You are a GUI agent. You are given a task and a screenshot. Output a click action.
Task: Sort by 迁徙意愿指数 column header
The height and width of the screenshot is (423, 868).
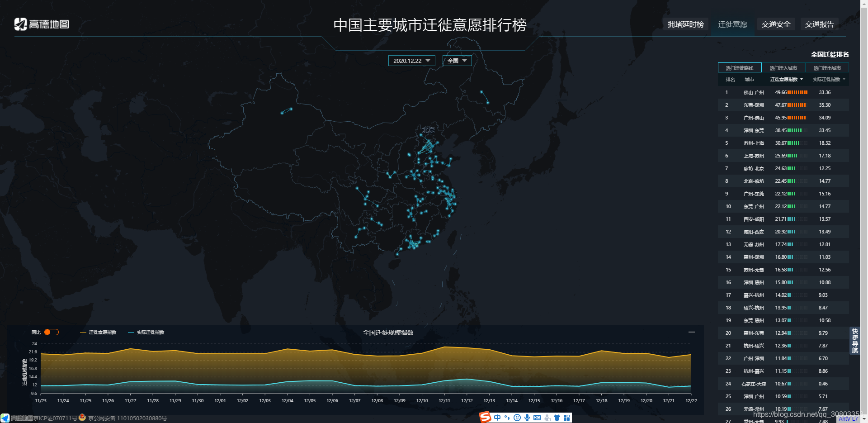[x=787, y=79]
